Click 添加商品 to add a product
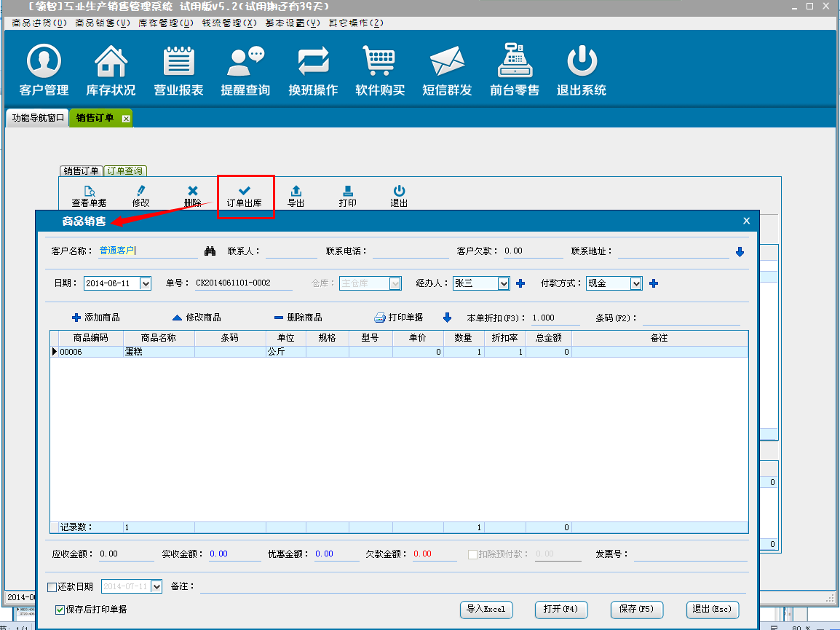Image resolution: width=840 pixels, height=630 pixels. click(x=96, y=318)
